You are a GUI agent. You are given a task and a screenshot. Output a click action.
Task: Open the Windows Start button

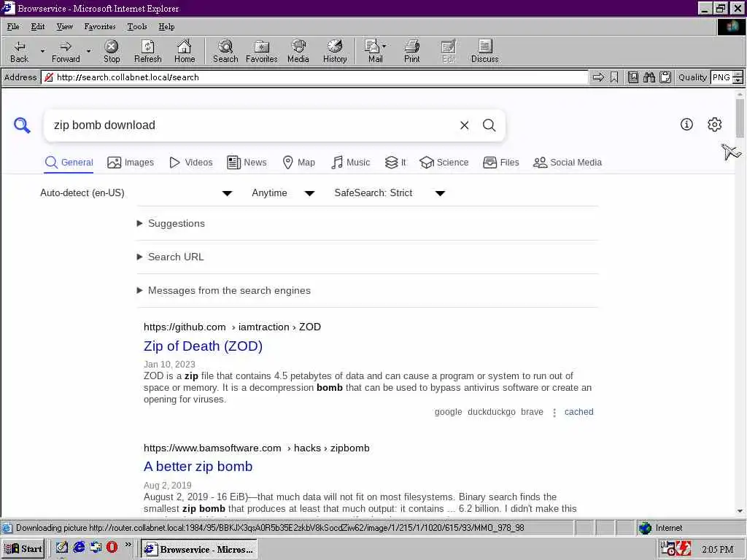23,548
